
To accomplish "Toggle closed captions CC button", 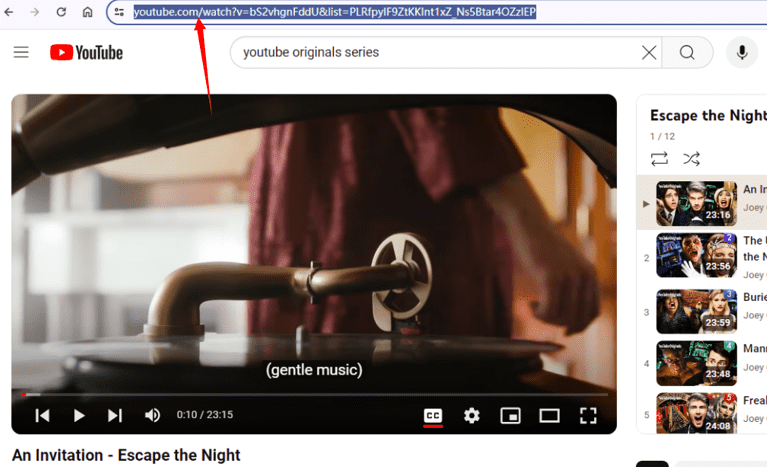I will click(x=433, y=415).
